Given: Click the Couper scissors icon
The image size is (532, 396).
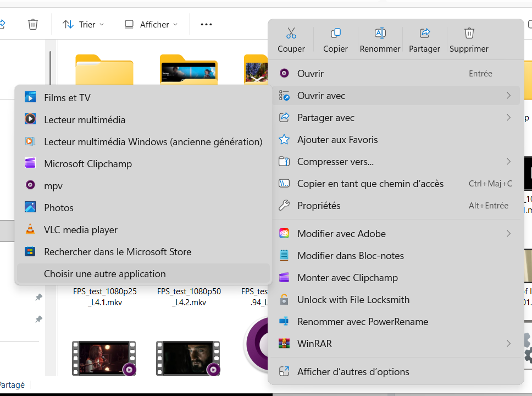Looking at the screenshot, I should click(291, 34).
